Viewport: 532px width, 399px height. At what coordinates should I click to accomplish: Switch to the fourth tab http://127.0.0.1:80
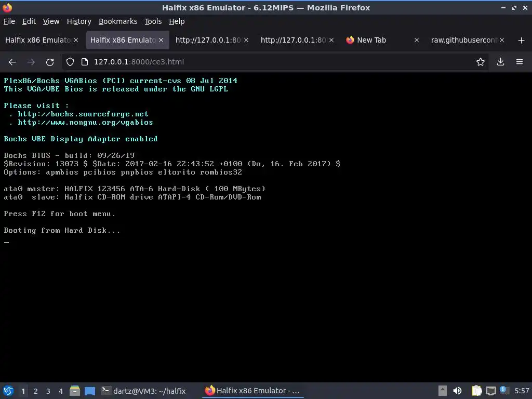(293, 40)
